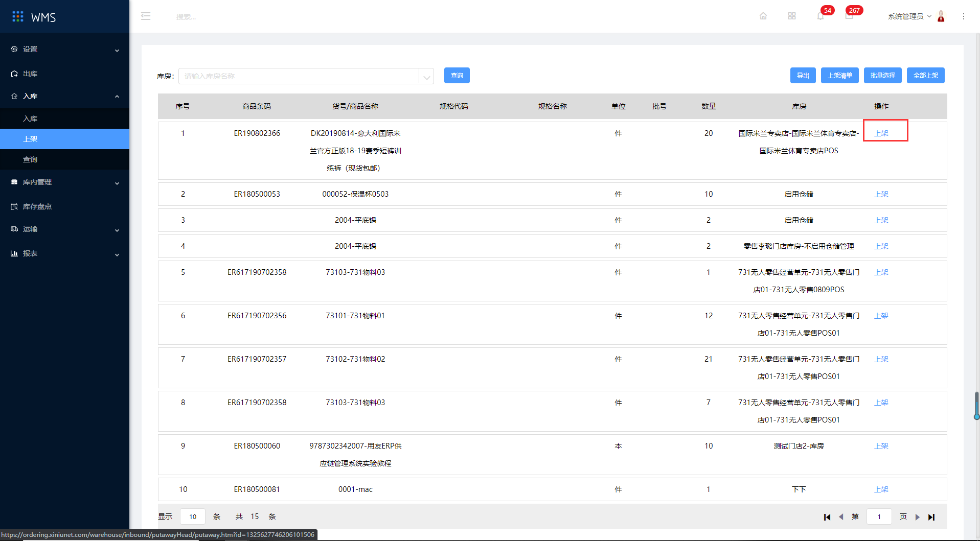Click barcode ER180500081 cell
This screenshot has width=980, height=541.
[257, 489]
